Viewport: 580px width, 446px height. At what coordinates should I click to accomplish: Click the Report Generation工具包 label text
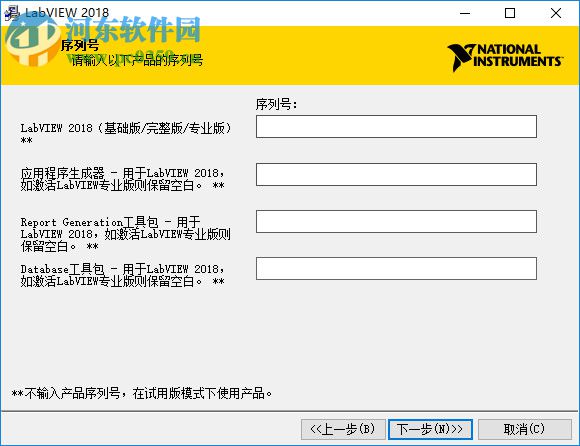(125, 234)
